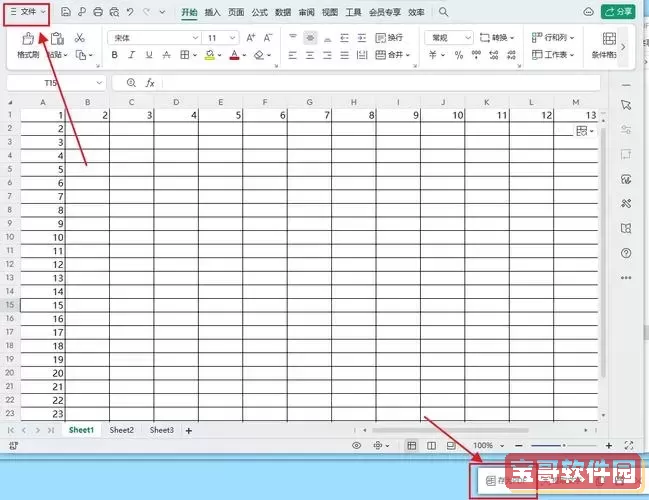Click the Conditional Formatting (条件格式) icon
This screenshot has width=649, height=500.
tap(609, 38)
